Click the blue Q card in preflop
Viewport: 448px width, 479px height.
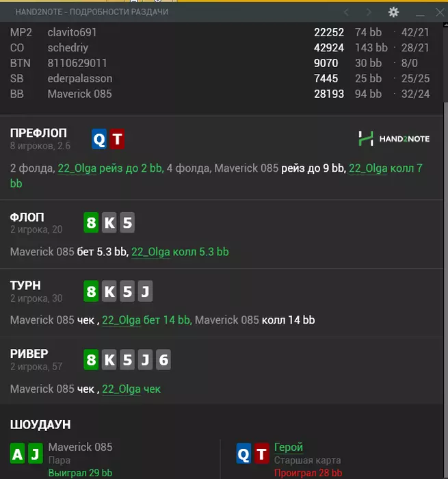coord(99,139)
